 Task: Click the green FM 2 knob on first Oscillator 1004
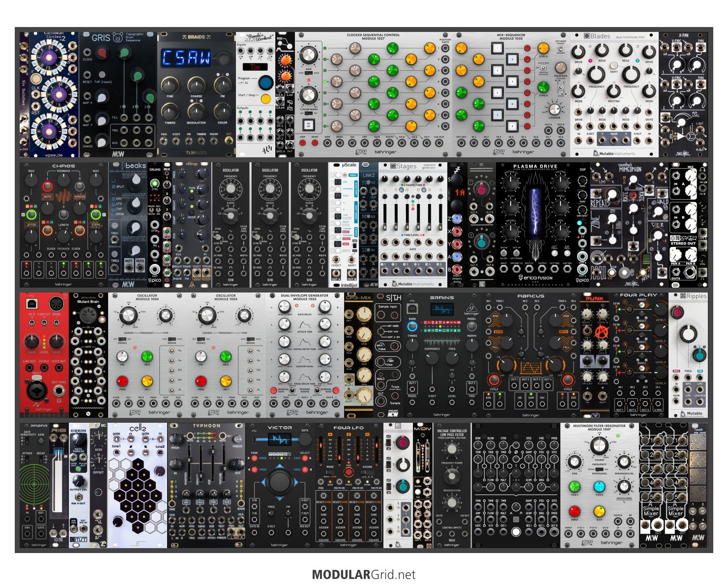tap(146, 356)
